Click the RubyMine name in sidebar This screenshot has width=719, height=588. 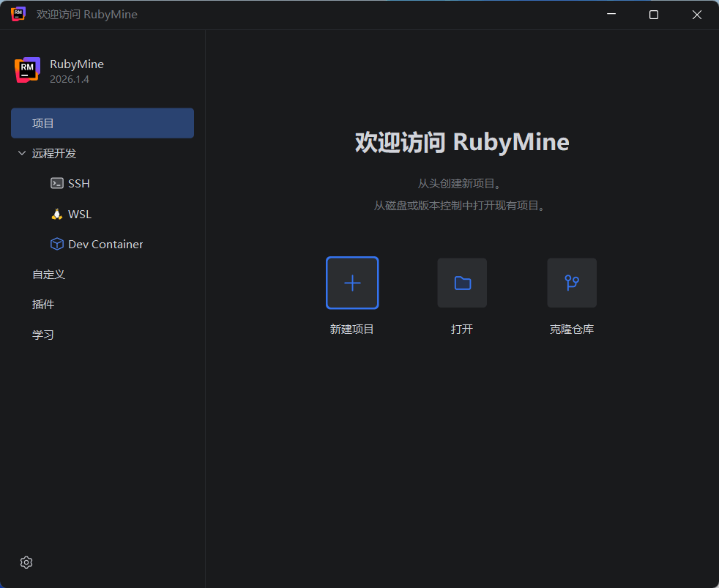(x=77, y=64)
